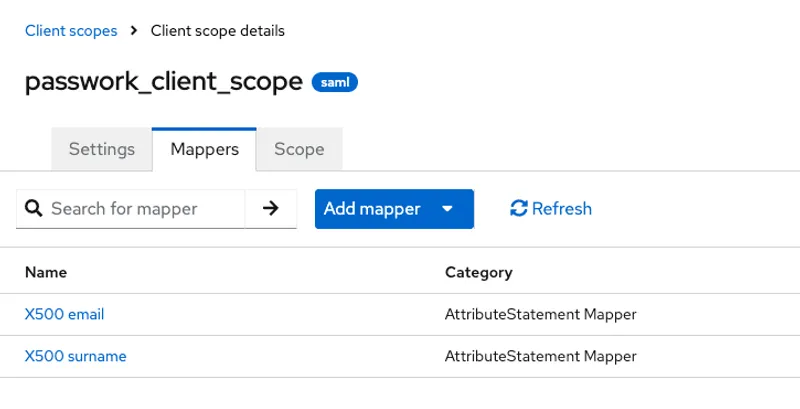Click the saml protocol badge
Viewport: 800px width, 409px height.
334,83
